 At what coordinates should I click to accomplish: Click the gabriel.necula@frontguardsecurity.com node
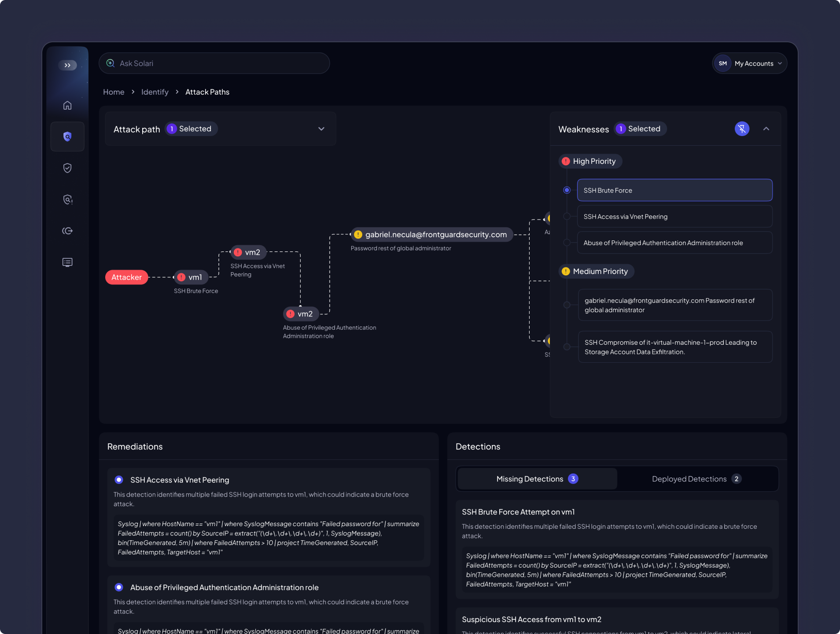point(432,235)
